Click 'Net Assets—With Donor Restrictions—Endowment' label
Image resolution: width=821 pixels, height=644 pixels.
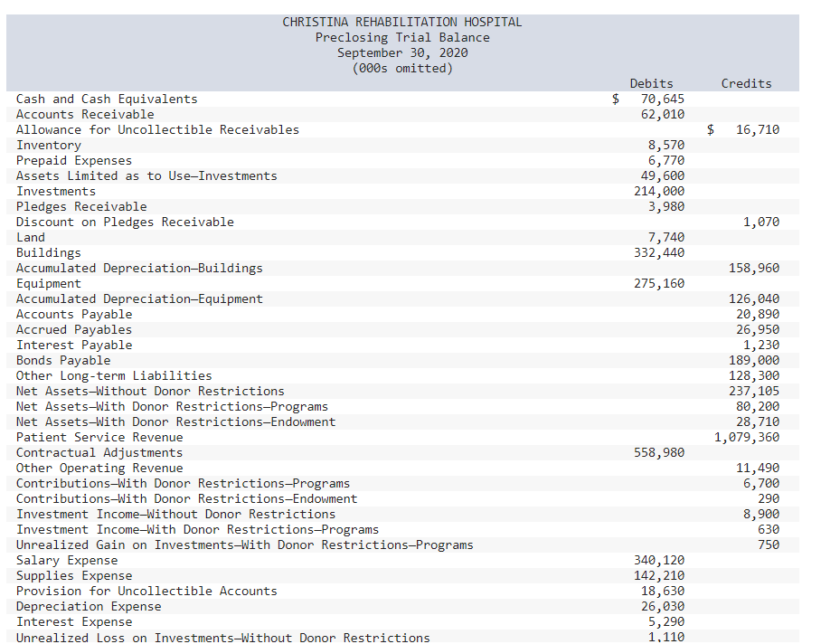coord(176,422)
